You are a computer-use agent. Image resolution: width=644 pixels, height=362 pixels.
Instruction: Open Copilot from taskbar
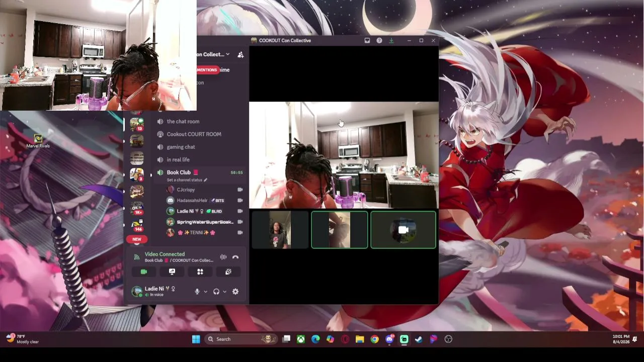(330, 339)
